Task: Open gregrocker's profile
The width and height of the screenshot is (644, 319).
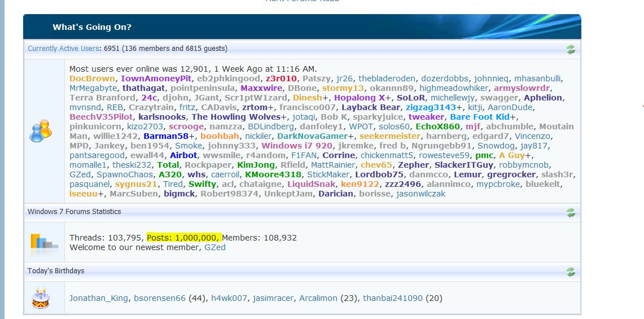Action: pos(511,174)
